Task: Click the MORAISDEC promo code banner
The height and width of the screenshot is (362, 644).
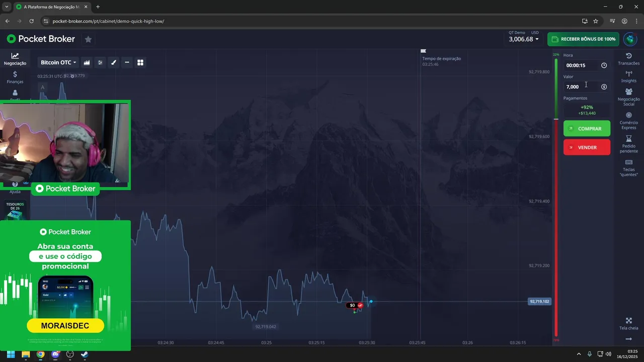Action: (x=65, y=326)
